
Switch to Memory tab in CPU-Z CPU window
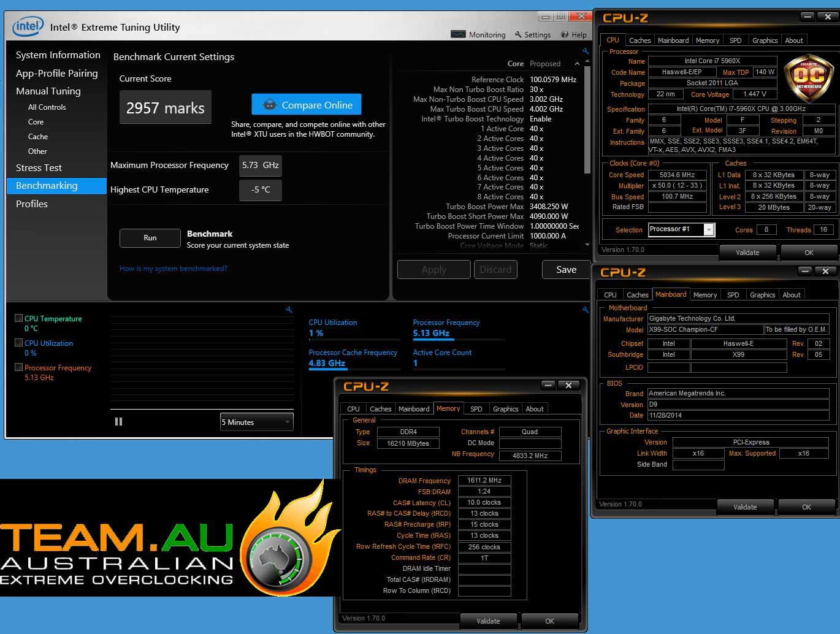[x=708, y=40]
